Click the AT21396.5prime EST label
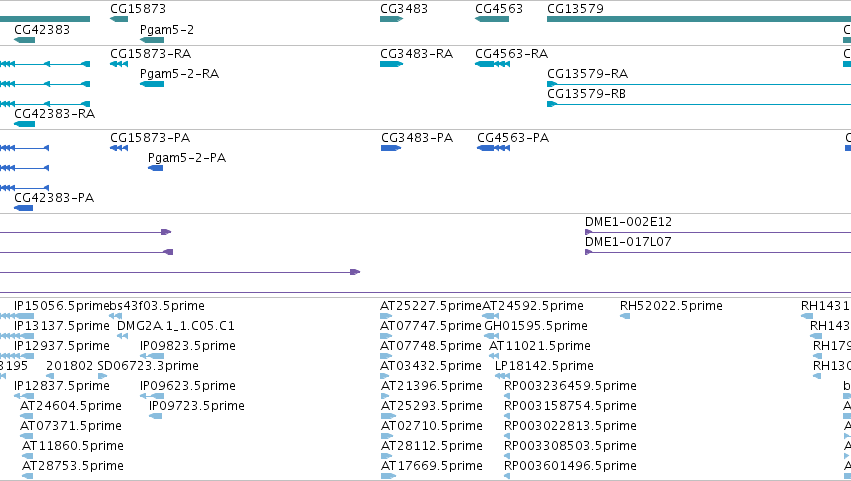 coord(431,385)
